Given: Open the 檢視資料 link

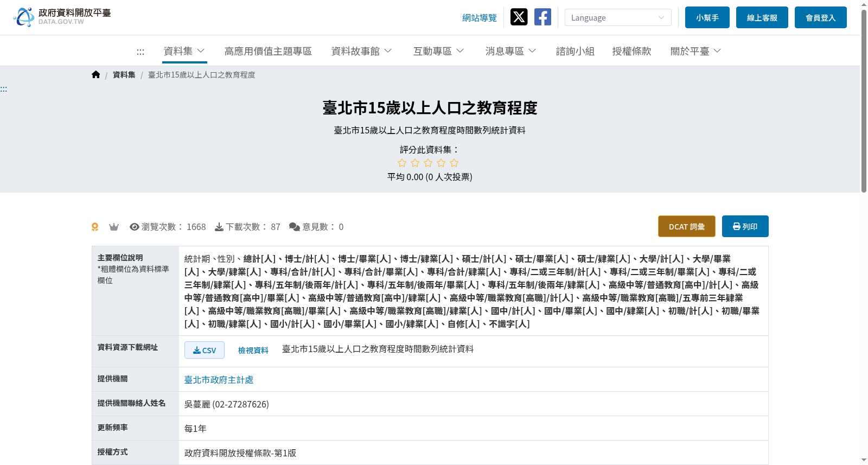Looking at the screenshot, I should click(x=253, y=350).
